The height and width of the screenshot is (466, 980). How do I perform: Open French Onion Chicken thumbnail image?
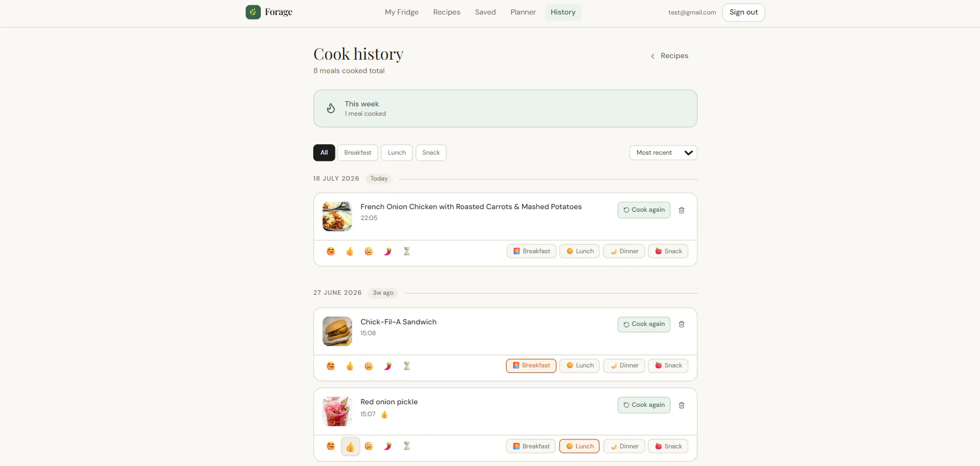[x=337, y=216]
